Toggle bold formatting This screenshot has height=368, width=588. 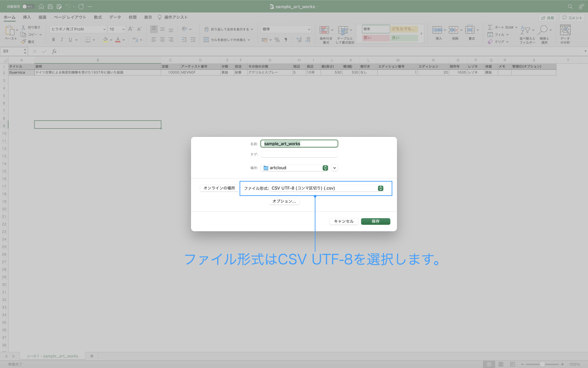click(x=53, y=39)
